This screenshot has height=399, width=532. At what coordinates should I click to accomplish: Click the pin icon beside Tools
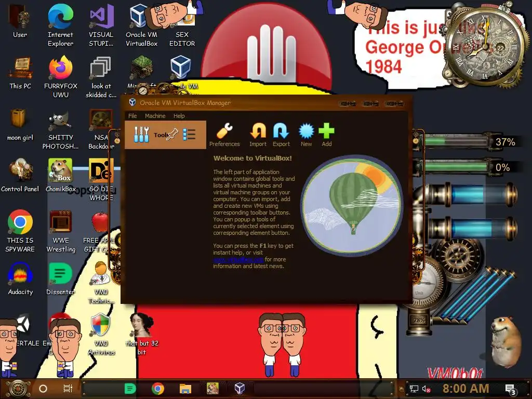pyautogui.click(x=172, y=134)
